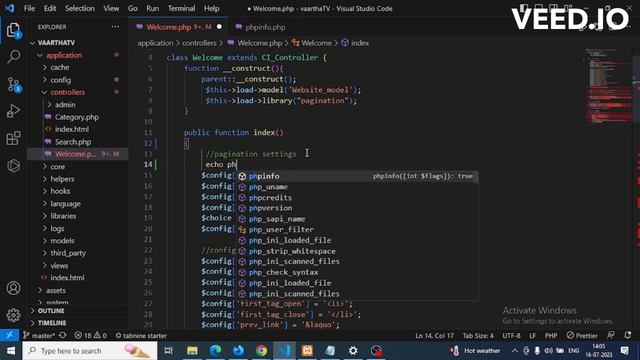Open the Selection menu
Screen dimensions: 640x360
coord(80,8)
